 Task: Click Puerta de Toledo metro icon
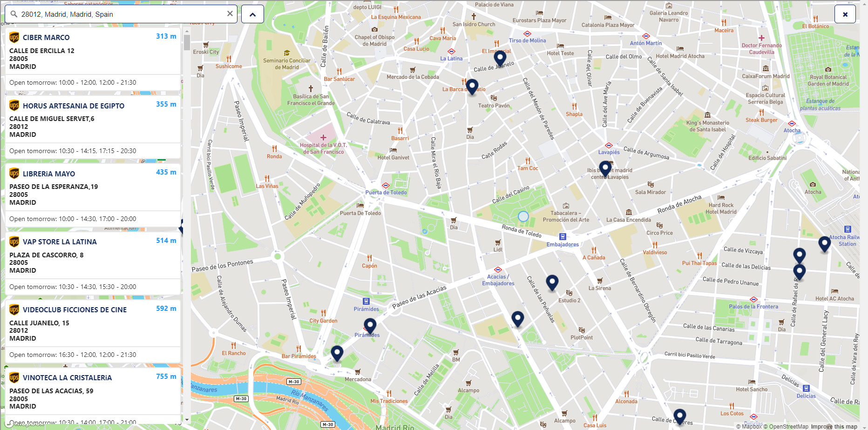(386, 186)
